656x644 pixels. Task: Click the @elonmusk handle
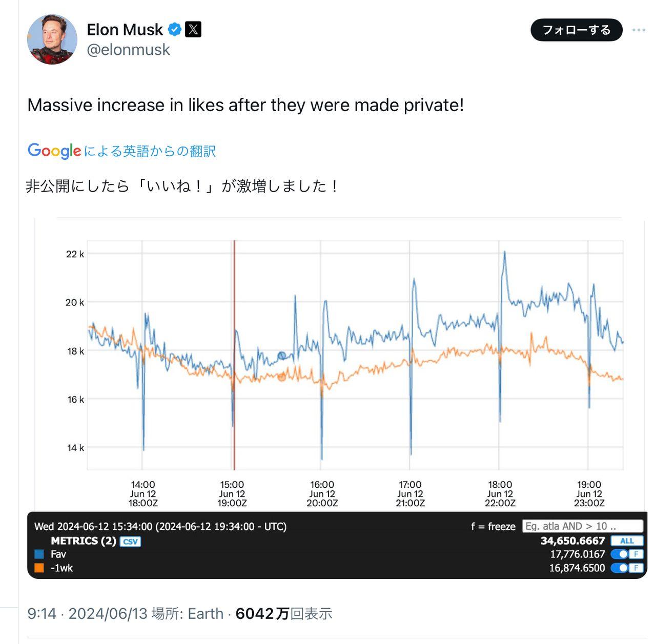pos(129,50)
